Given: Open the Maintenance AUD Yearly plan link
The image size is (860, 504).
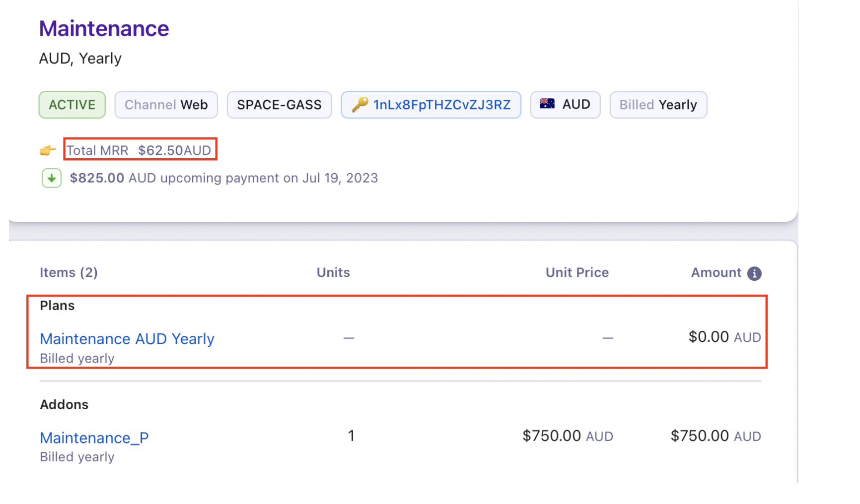Looking at the screenshot, I should click(x=127, y=339).
